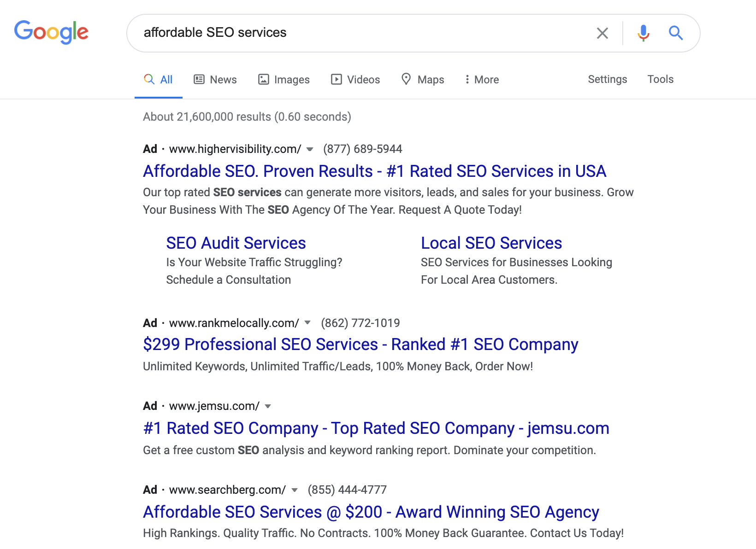Expand the rankmelocally.com ad dropdown arrow
This screenshot has width=756, height=549.
coord(307,323)
